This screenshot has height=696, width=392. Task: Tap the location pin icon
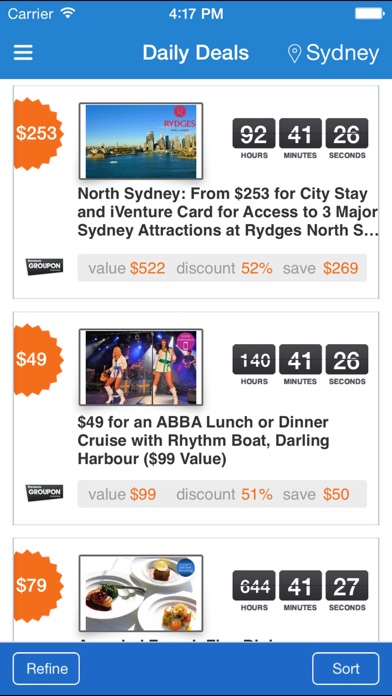[x=294, y=53]
